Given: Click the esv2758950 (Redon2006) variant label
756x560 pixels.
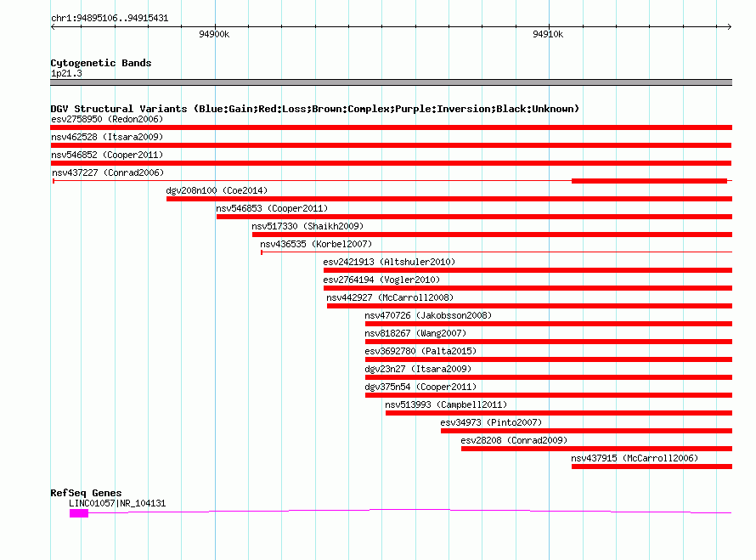Looking at the screenshot, I should [107, 119].
